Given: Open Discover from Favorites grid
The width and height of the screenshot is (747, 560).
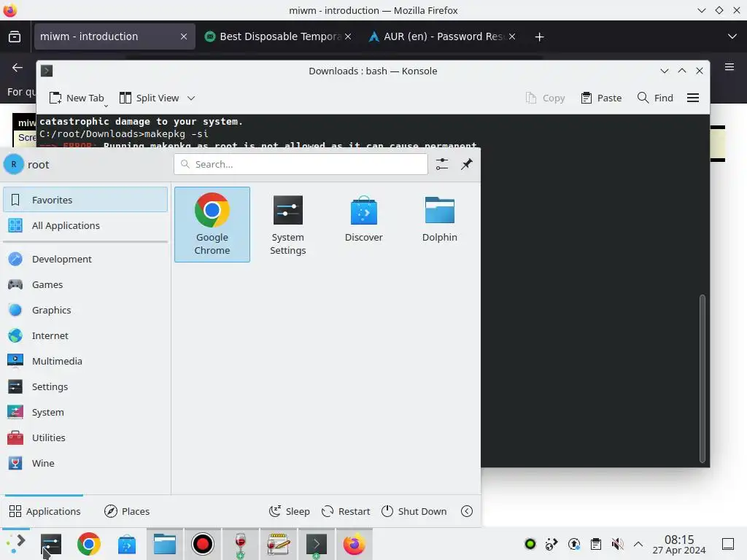Looking at the screenshot, I should pyautogui.click(x=363, y=225).
